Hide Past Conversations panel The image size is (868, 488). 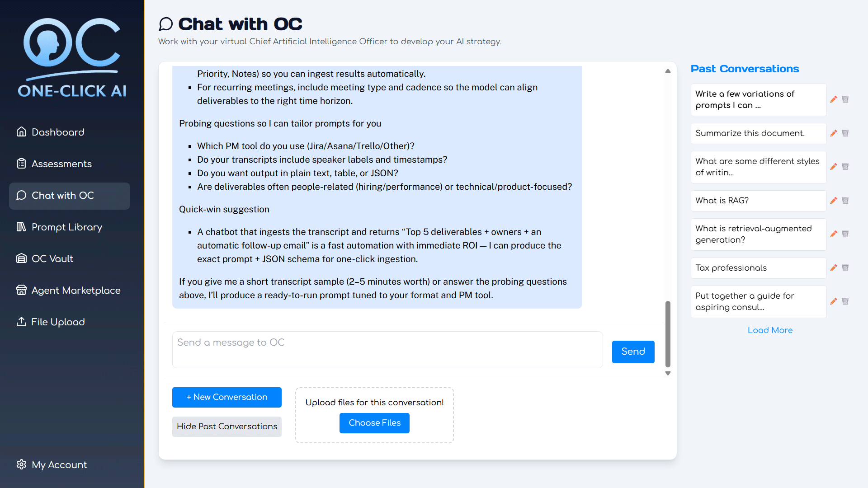pyautogui.click(x=226, y=427)
